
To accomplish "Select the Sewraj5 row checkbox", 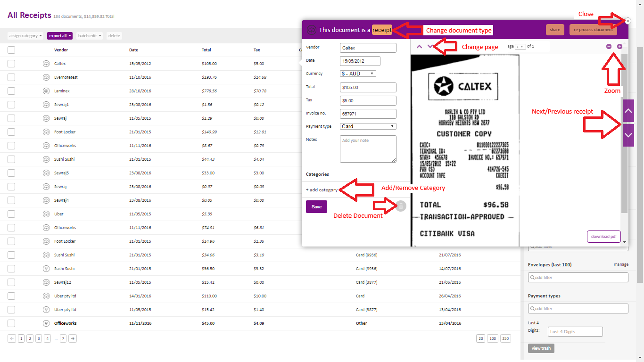I will [x=11, y=173].
